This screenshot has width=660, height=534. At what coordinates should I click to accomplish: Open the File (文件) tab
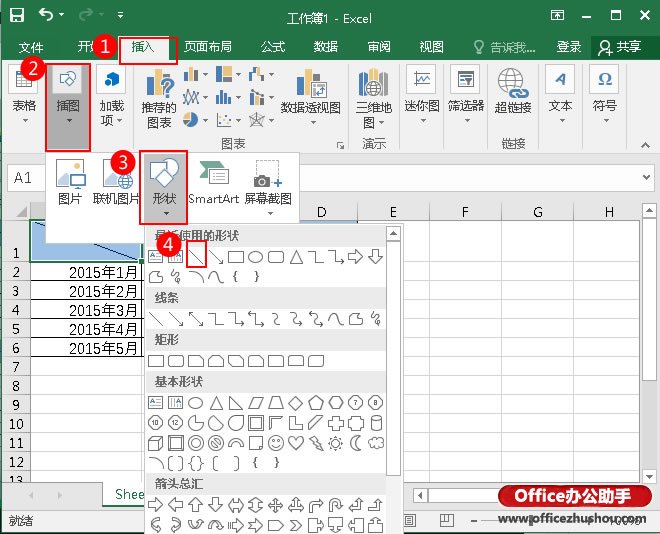(31, 47)
